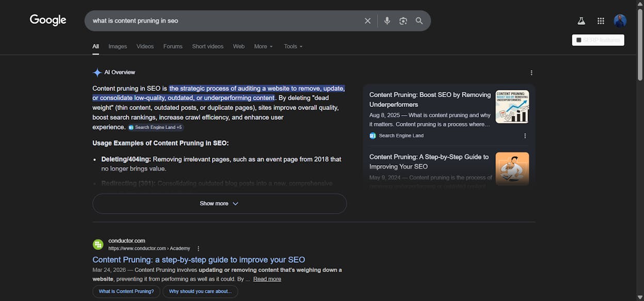Click the Search Engine Land favicon in card

tap(373, 136)
